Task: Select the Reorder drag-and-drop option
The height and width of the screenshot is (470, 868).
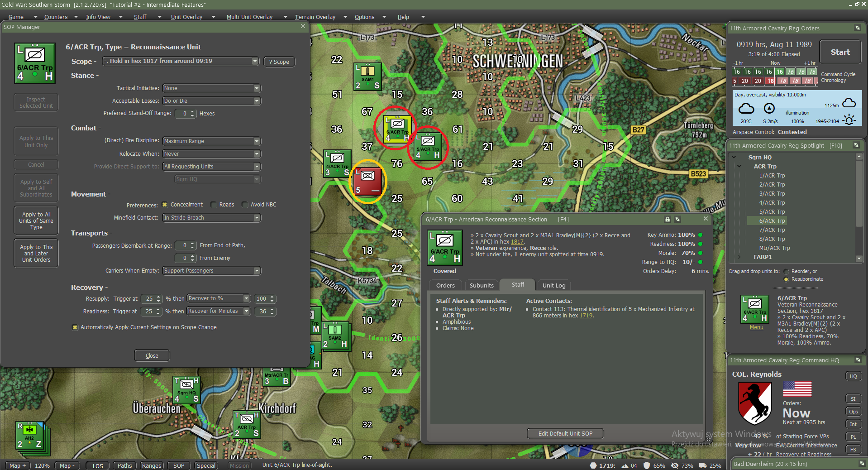Action: (786, 272)
